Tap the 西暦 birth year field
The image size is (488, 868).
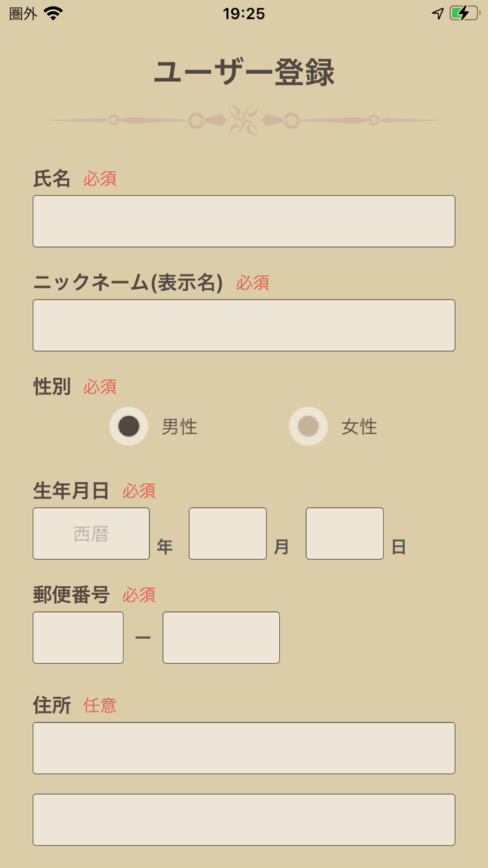(91, 534)
